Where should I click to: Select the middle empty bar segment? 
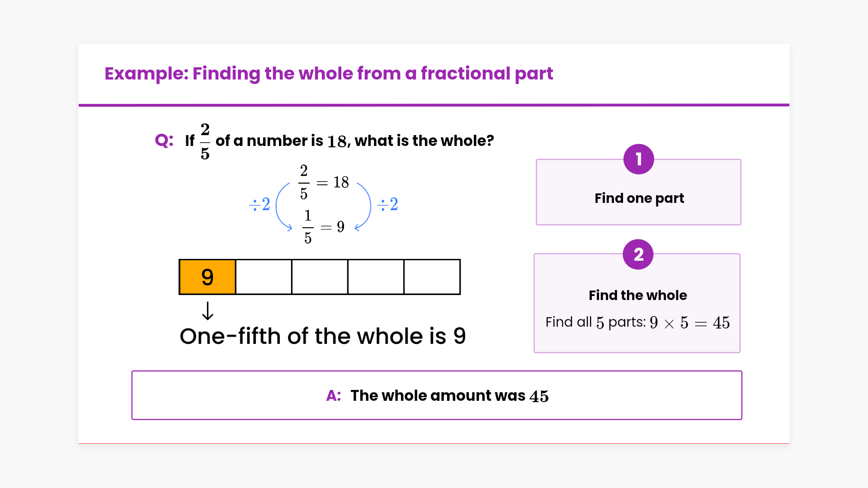[x=320, y=277]
